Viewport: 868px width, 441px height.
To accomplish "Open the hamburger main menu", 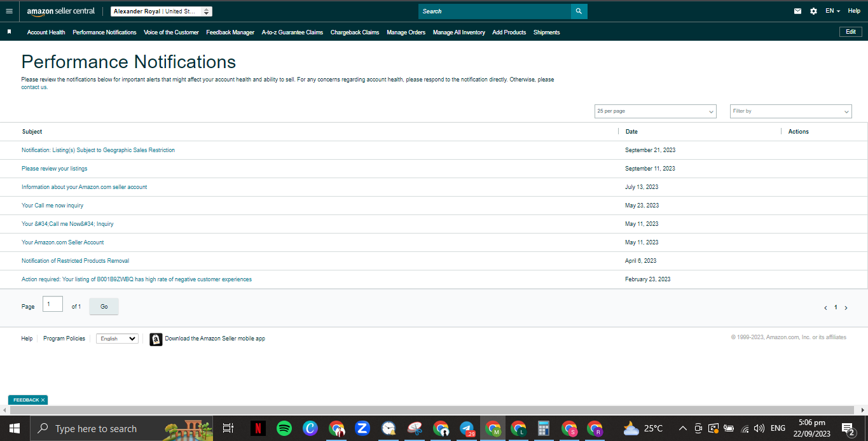I will click(9, 11).
